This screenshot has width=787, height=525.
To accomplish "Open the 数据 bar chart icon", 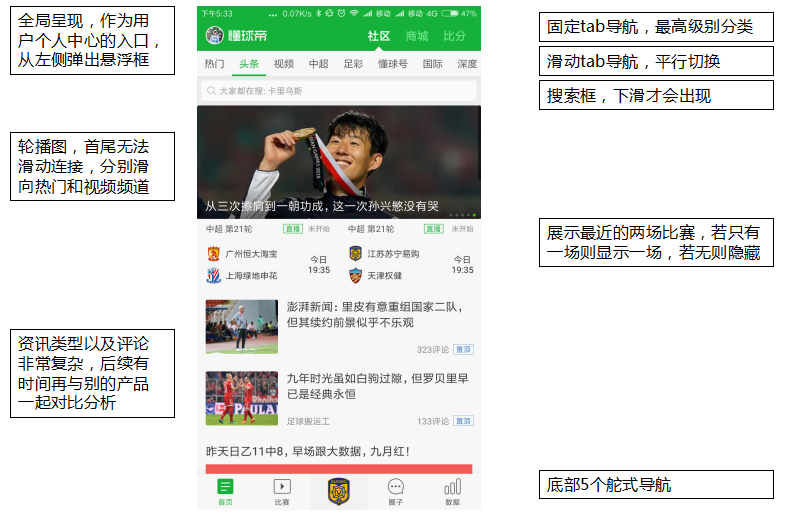I will click(452, 486).
